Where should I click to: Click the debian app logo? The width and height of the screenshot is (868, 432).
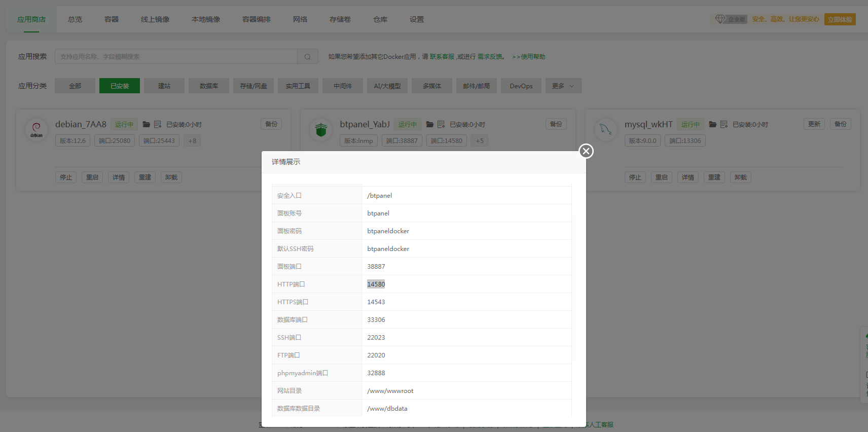[x=37, y=130]
